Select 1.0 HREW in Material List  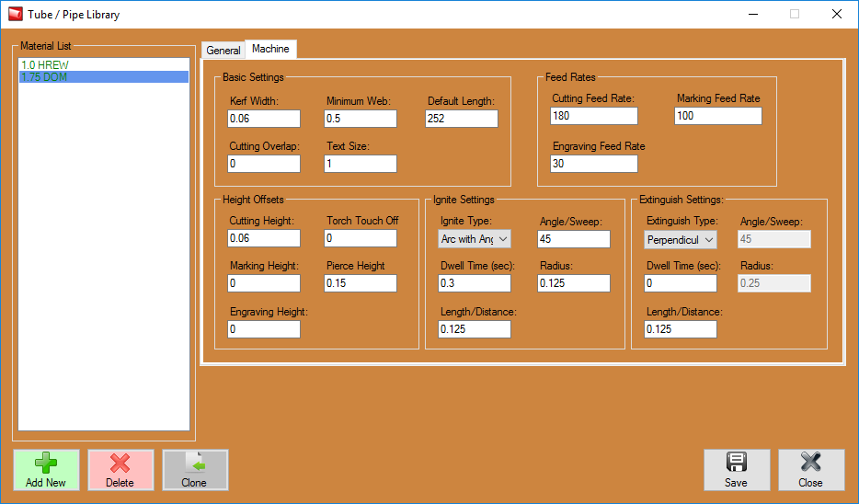pyautogui.click(x=44, y=65)
